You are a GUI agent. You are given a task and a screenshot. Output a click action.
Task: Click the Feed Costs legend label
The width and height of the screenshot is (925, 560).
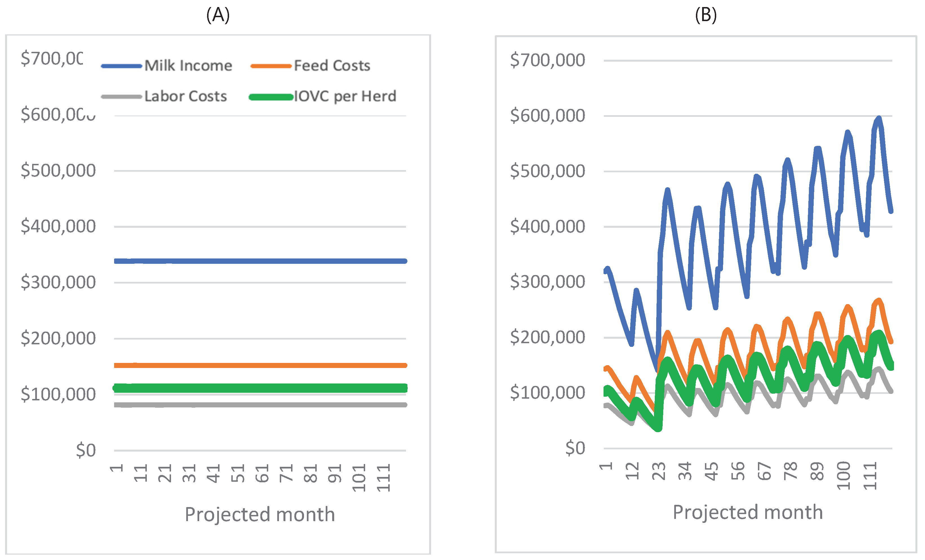(x=332, y=66)
